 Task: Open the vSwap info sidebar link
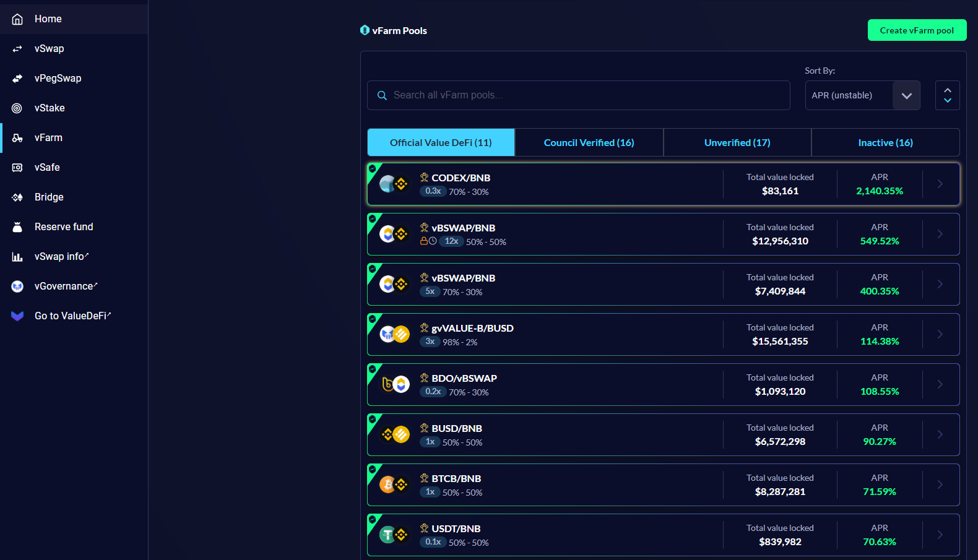pos(62,257)
